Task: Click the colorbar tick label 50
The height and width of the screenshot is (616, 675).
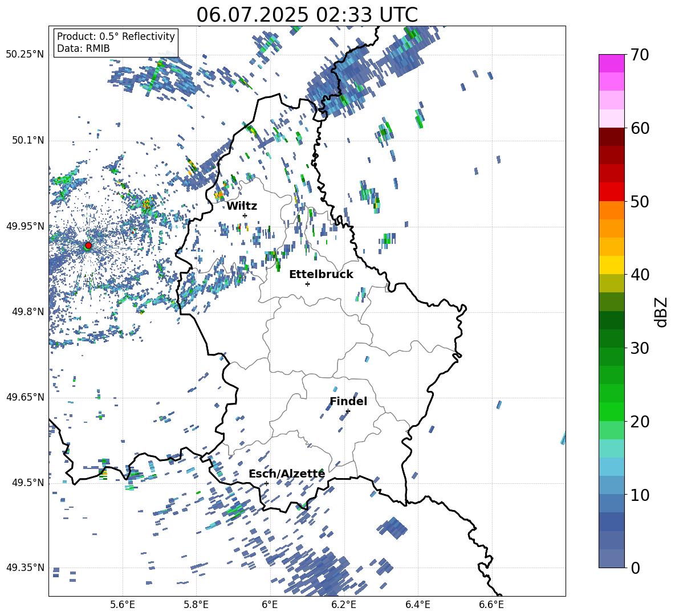Action: coord(640,202)
